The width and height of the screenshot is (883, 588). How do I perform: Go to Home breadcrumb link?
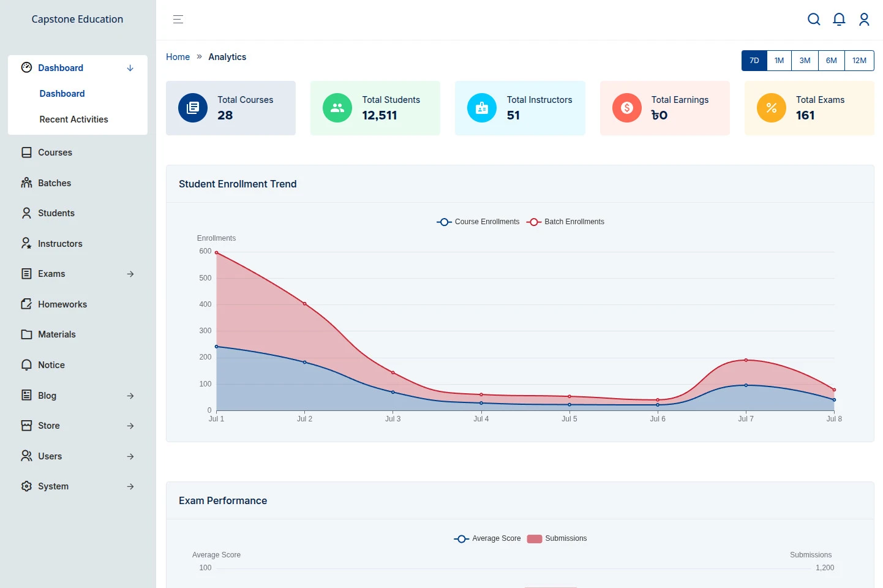pos(178,57)
